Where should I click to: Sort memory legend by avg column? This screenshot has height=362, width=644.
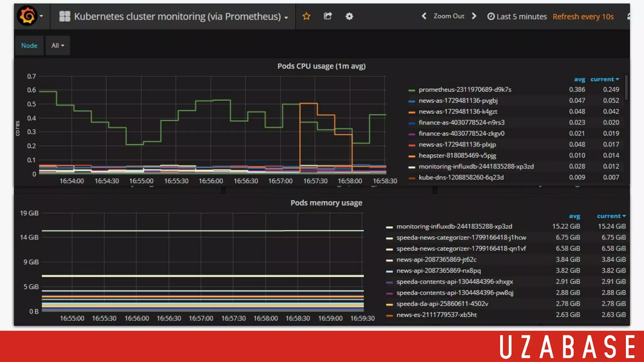pyautogui.click(x=574, y=216)
